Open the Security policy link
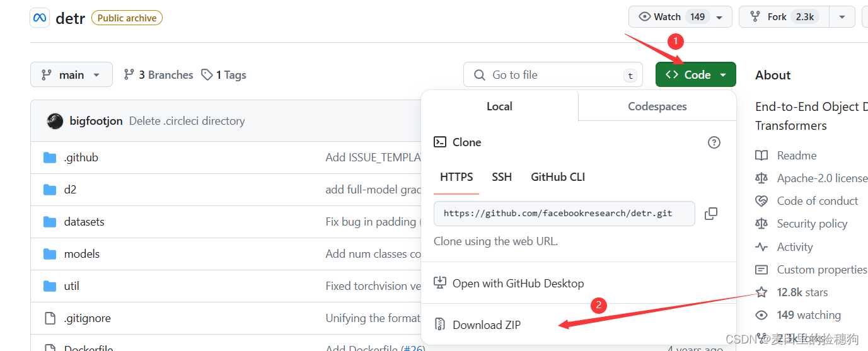868x351 pixels. tap(812, 224)
